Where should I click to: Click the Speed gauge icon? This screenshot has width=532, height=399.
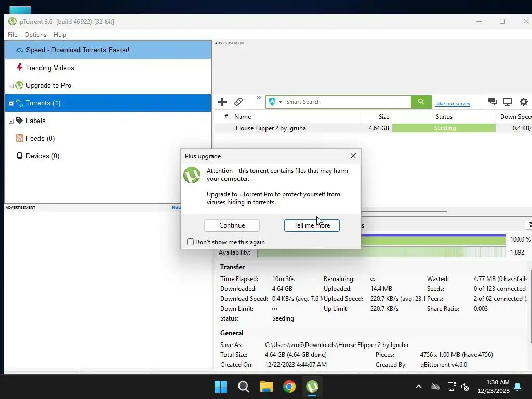click(20, 50)
